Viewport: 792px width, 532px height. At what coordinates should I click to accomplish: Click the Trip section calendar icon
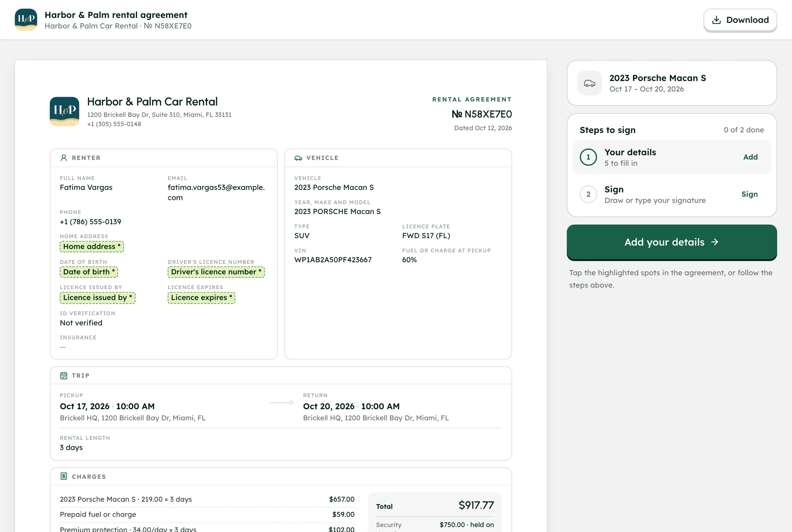pyautogui.click(x=63, y=375)
